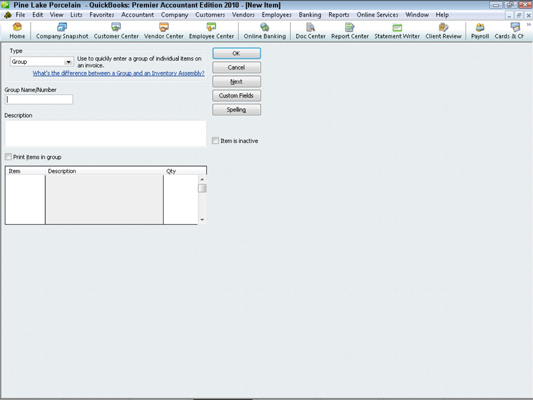
Task: Open the Report Center icon
Action: pyautogui.click(x=350, y=31)
